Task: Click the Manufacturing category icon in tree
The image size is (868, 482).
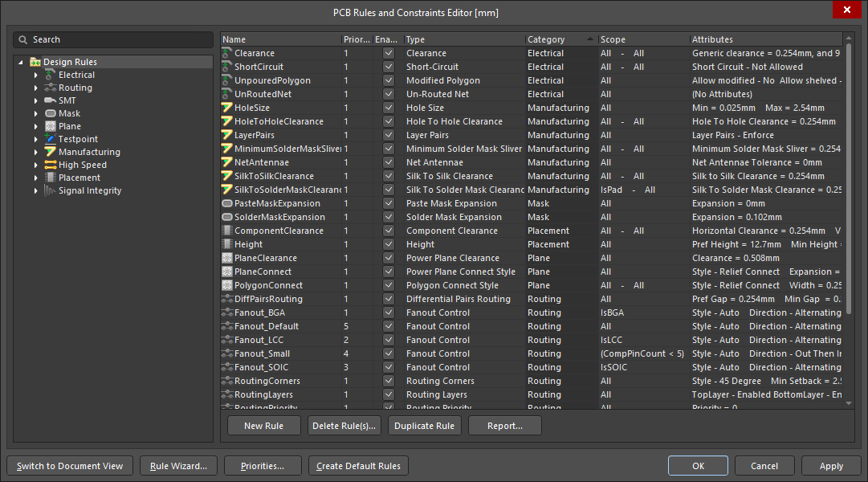Action: pyautogui.click(x=50, y=152)
